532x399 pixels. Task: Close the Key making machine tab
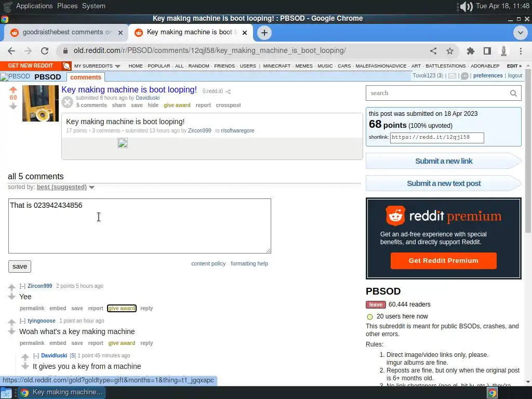click(x=245, y=33)
